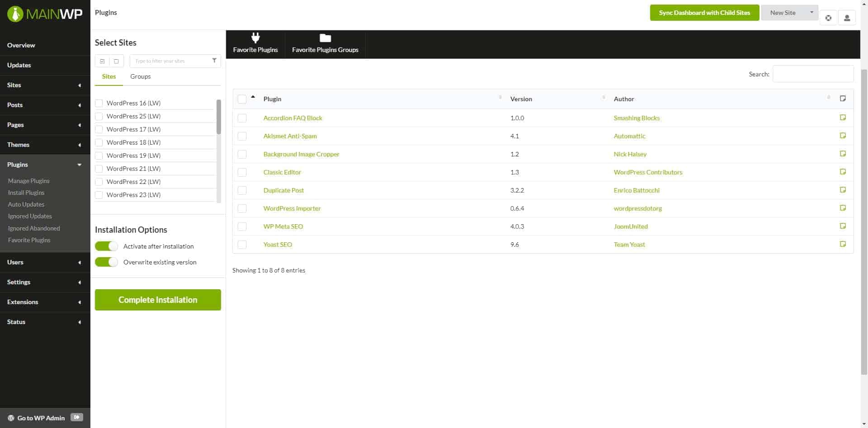
Task: Open the Overview sidebar link
Action: [21, 45]
